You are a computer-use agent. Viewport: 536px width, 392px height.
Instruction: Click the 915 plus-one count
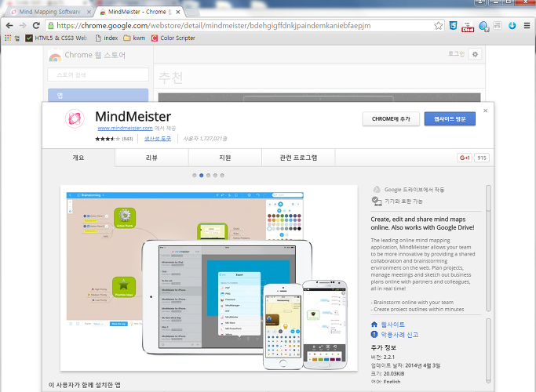click(x=482, y=158)
